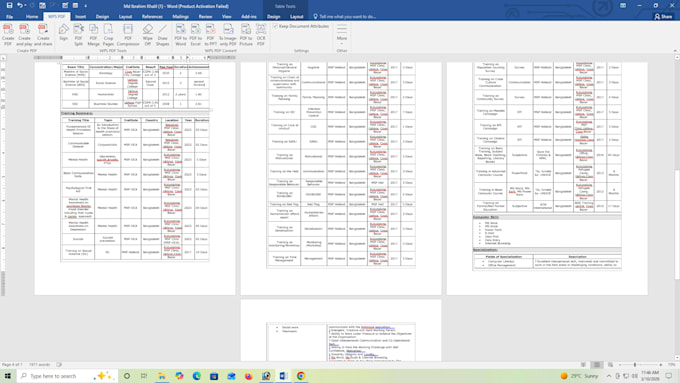Open the View tab
Screen dimensions: 680x383
click(x=226, y=16)
